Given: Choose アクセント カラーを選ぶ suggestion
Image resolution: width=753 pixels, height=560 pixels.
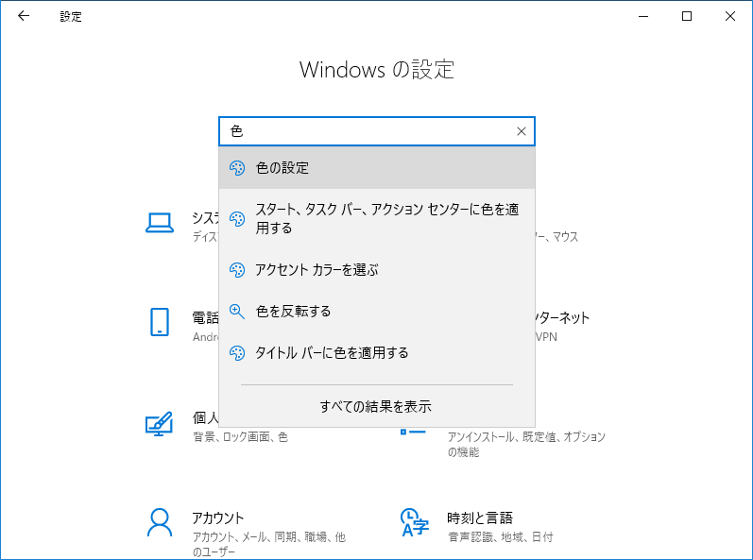Looking at the screenshot, I should click(x=376, y=270).
